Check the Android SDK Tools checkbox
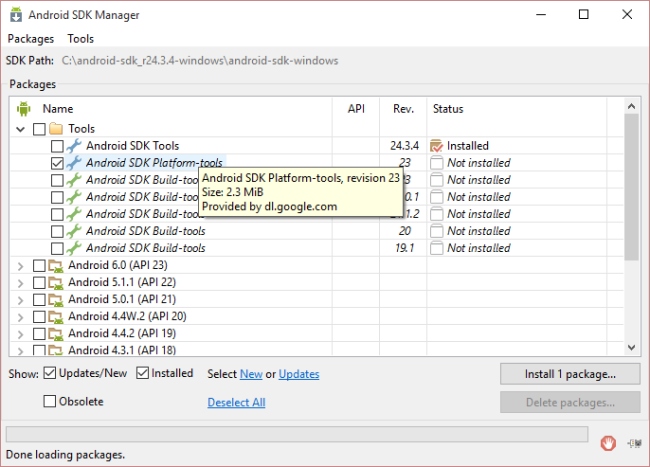The image size is (650, 467). pyautogui.click(x=57, y=146)
